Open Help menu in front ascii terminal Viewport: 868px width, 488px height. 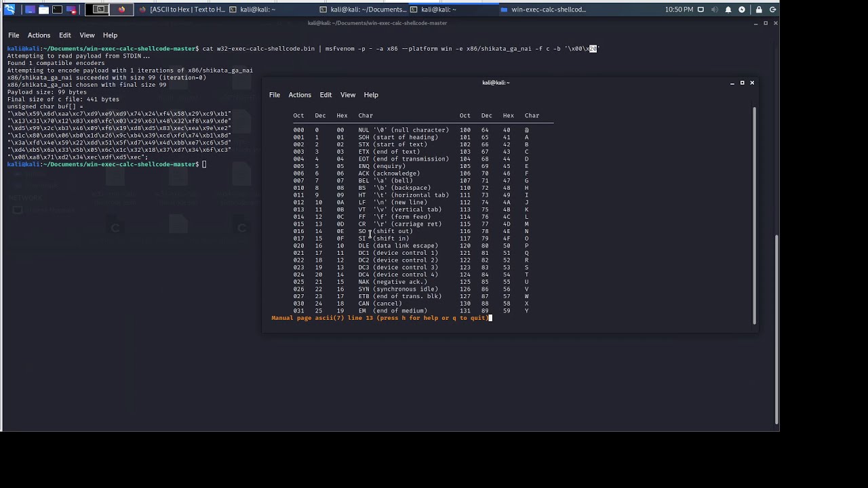371,95
